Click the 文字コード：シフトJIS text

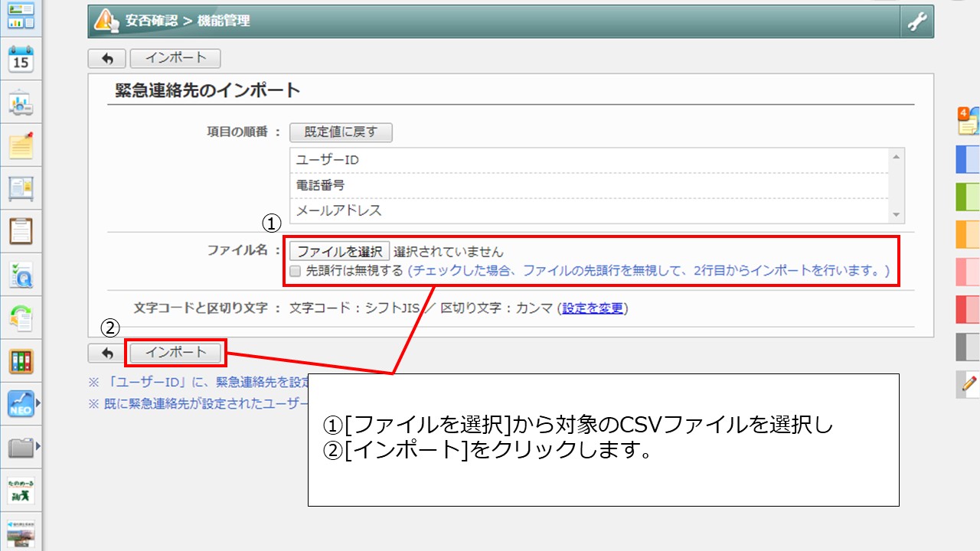click(x=355, y=308)
